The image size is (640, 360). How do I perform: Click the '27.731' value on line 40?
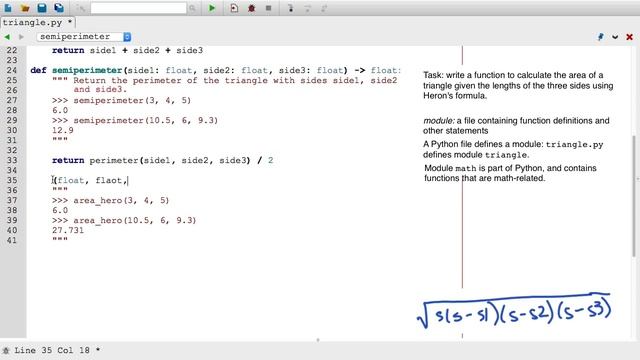[x=68, y=230]
